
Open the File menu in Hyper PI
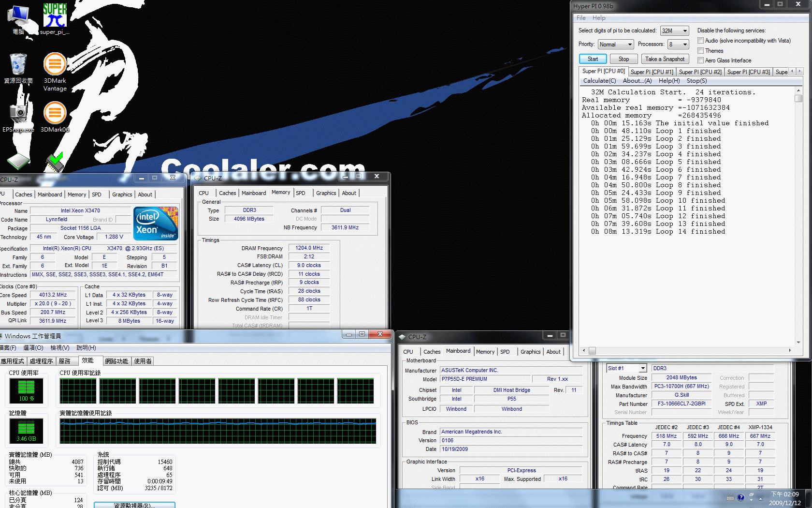tap(581, 18)
